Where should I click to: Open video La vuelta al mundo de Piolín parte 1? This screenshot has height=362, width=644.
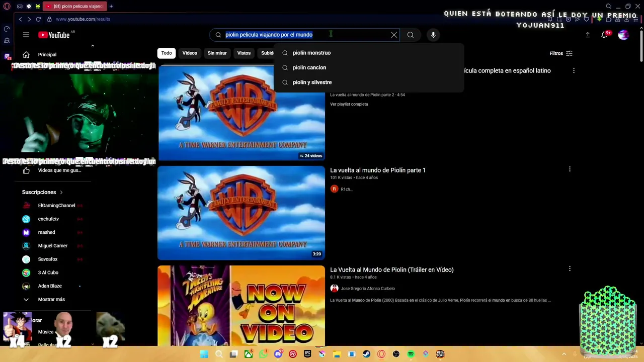(378, 170)
